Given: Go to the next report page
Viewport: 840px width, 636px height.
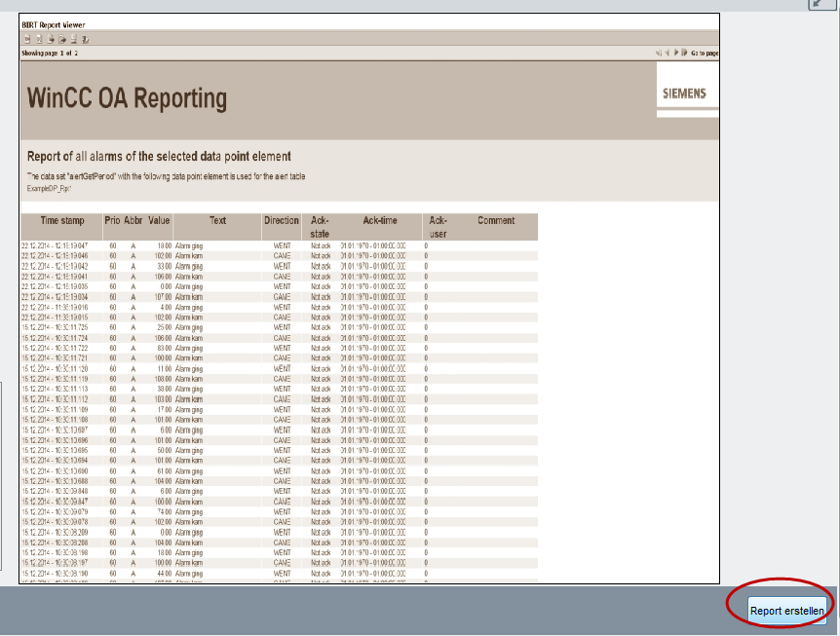Looking at the screenshot, I should pyautogui.click(x=676, y=53).
